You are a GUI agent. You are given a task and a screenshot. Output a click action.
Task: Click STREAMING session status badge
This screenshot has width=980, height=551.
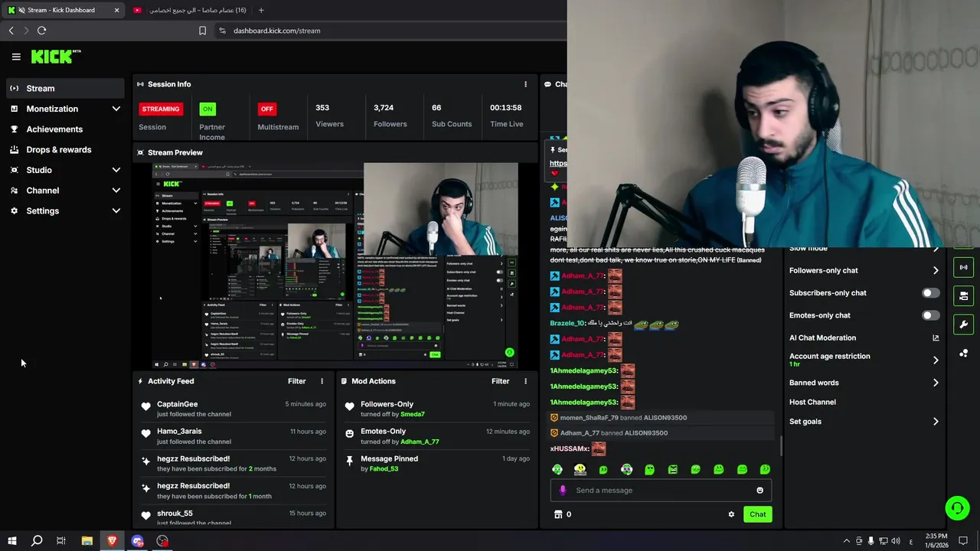point(161,109)
